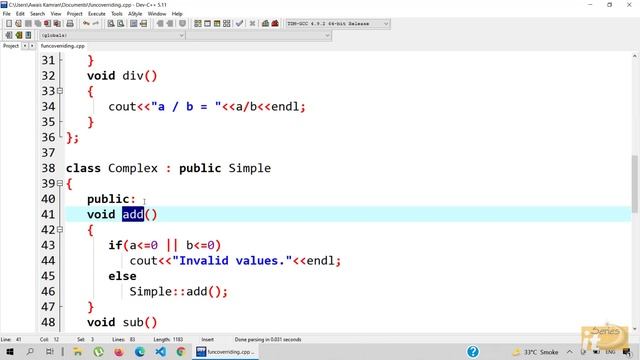The width and height of the screenshot is (640, 360).
Task: Collapse the function fold at line 42
Action: click(x=60, y=229)
